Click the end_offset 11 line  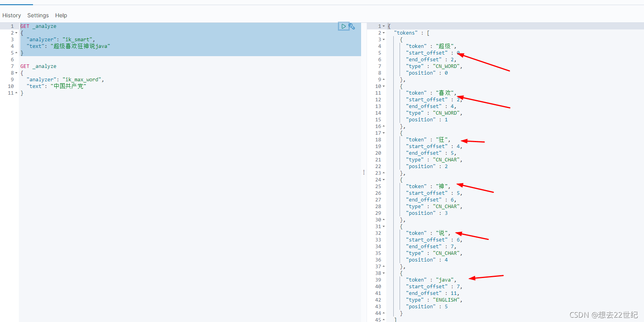click(433, 293)
